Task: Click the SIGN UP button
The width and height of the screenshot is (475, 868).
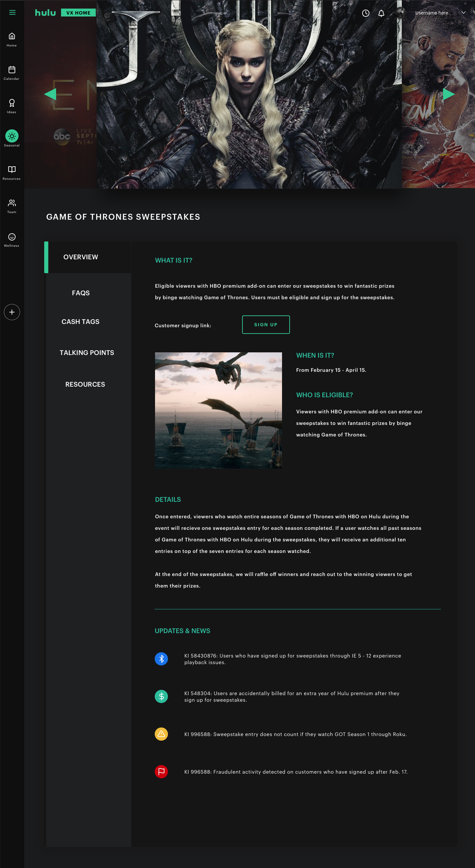Action: (x=266, y=325)
